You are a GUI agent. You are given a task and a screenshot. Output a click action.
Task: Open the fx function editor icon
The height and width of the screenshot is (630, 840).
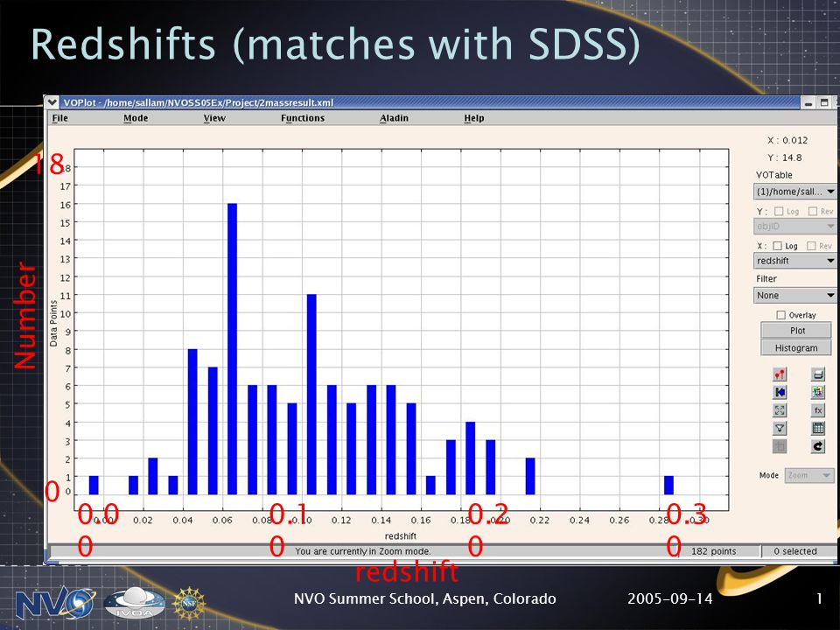coord(817,410)
